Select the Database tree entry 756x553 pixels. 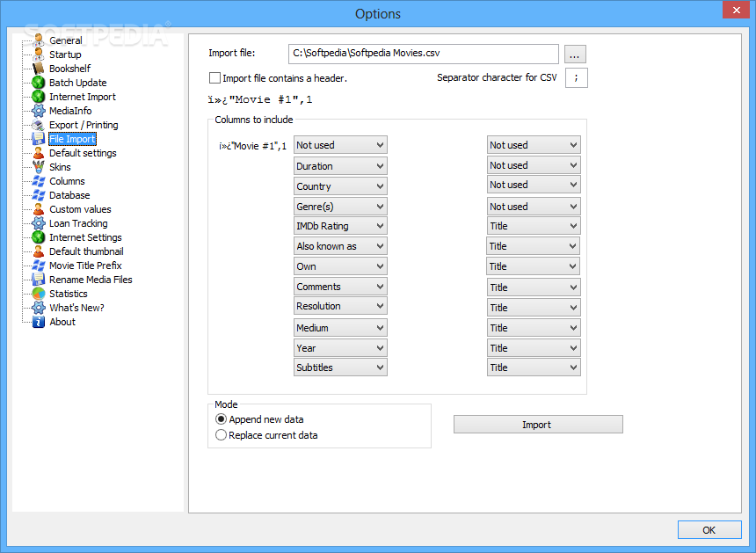click(69, 195)
